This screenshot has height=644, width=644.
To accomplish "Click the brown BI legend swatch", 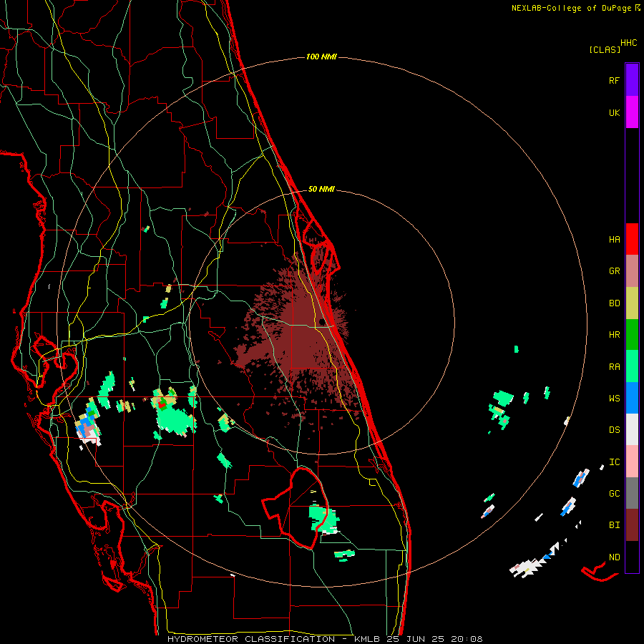I will (632, 525).
